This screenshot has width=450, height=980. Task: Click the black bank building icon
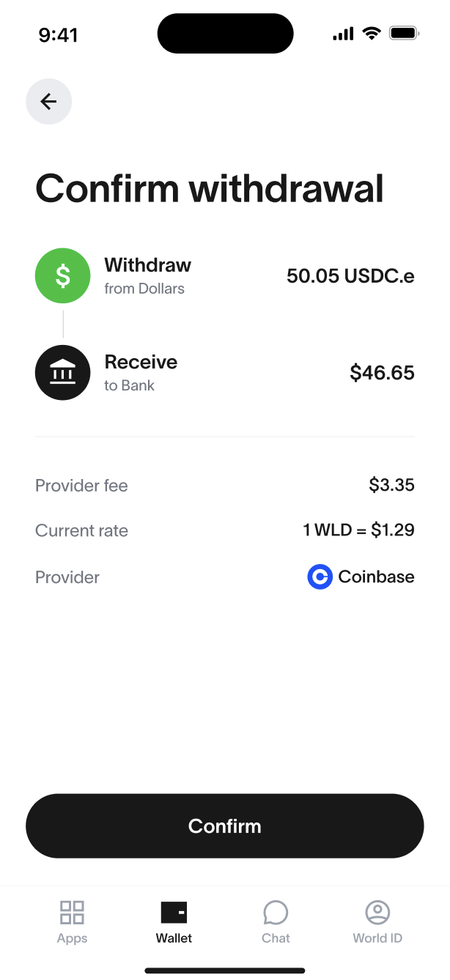pos(63,373)
